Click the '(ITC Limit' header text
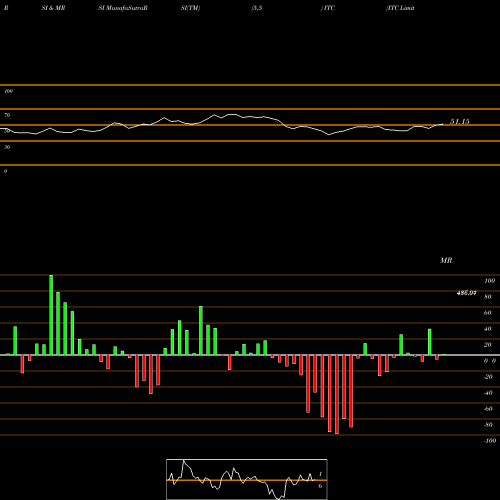 point(400,8)
